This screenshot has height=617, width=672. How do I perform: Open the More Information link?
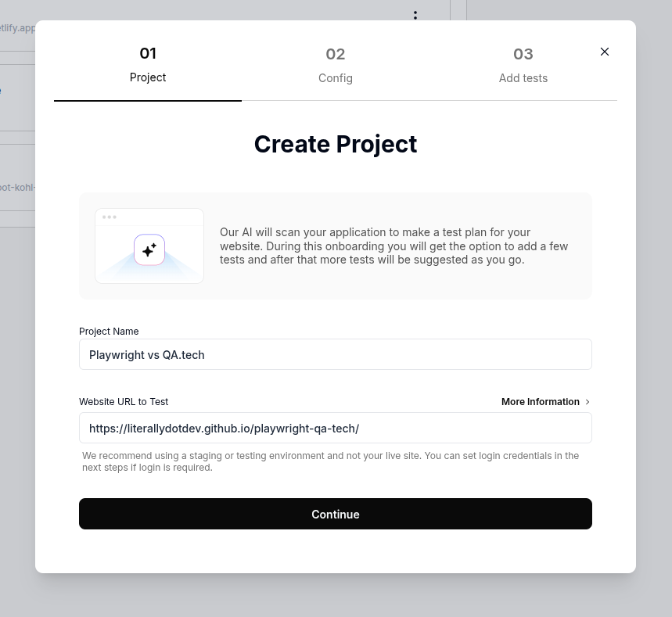(541, 402)
